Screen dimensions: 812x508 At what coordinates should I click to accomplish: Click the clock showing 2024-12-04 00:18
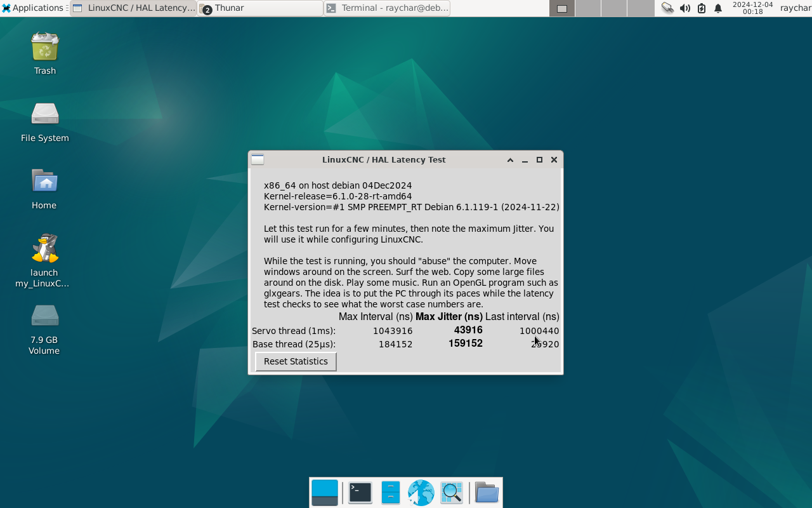click(x=752, y=8)
